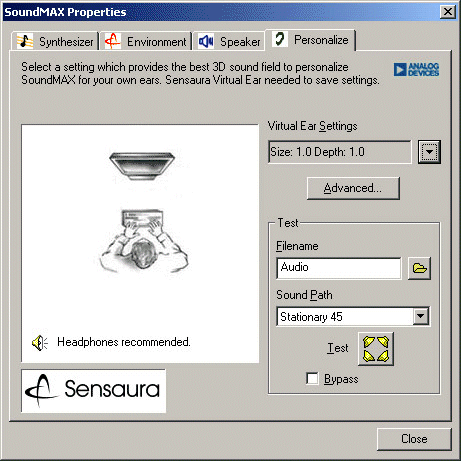Browse for audio file with folder icon
The image size is (461, 461).
[419, 268]
